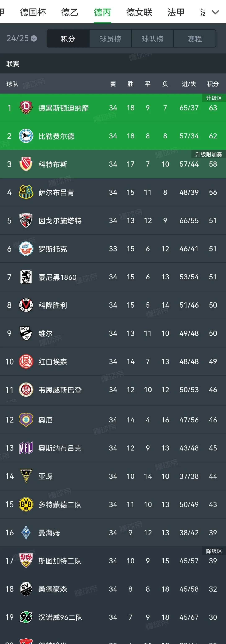This screenshot has height=644, width=226.
Task: Open the 24/25 season dropdown
Action: click(x=22, y=38)
